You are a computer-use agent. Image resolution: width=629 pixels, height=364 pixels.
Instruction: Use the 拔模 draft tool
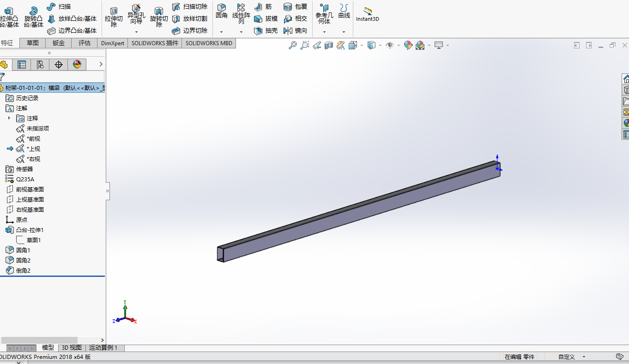[266, 19]
